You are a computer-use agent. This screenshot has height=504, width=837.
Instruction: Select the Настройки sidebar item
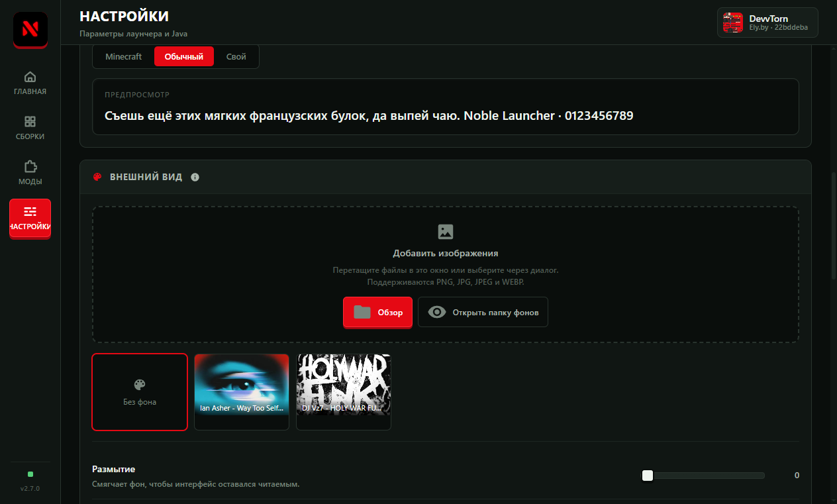tap(30, 218)
